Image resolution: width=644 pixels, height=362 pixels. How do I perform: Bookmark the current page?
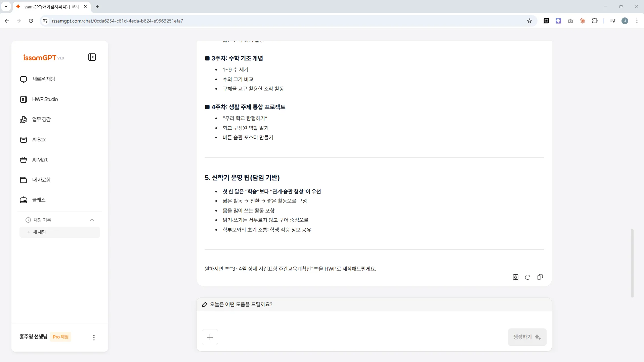tap(529, 20)
